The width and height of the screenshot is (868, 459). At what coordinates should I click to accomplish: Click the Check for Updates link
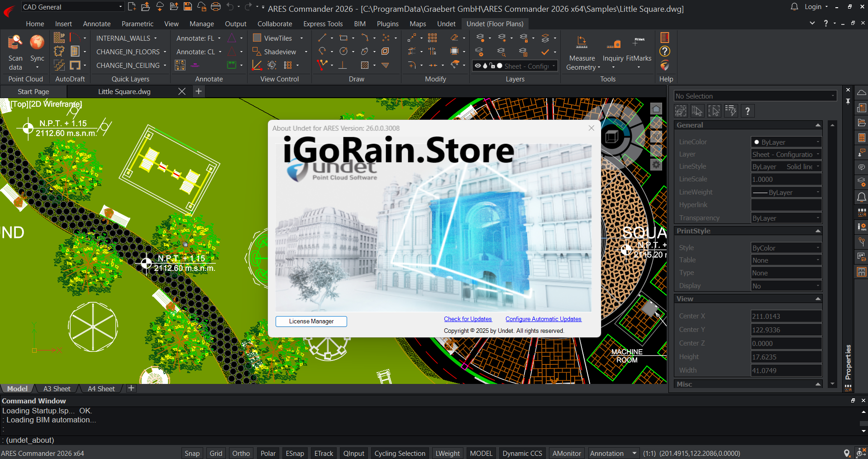(x=467, y=319)
